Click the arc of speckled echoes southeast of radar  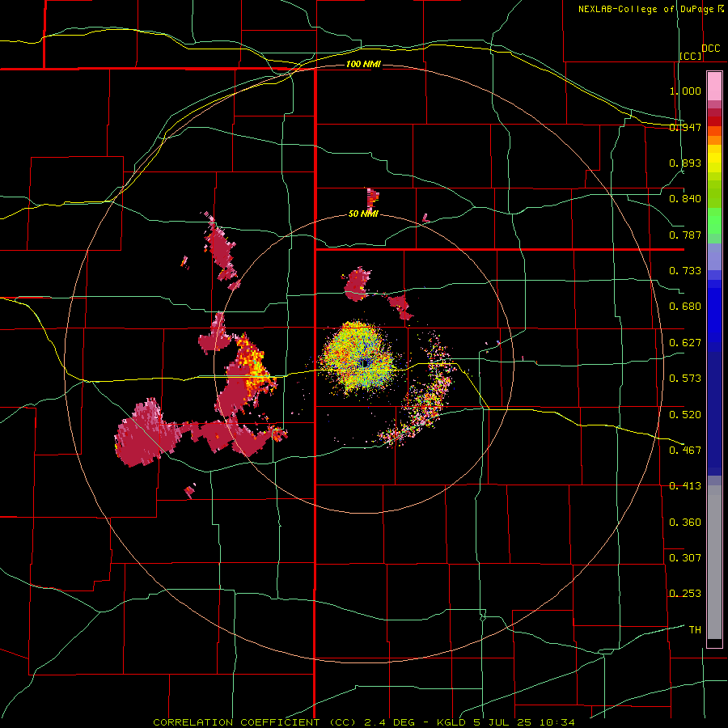420,400
